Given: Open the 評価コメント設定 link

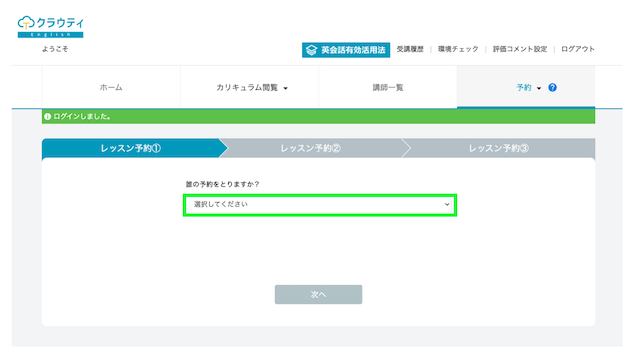Looking at the screenshot, I should pyautogui.click(x=520, y=49).
